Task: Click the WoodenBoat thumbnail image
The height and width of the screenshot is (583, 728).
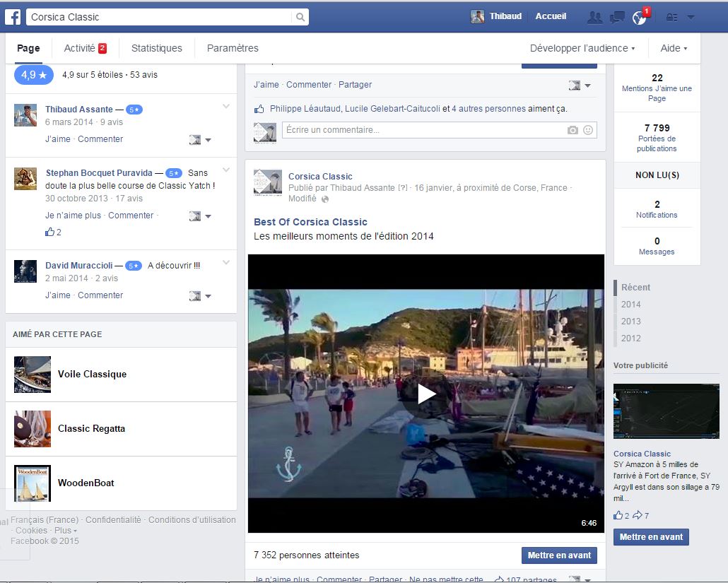Action: [33, 483]
